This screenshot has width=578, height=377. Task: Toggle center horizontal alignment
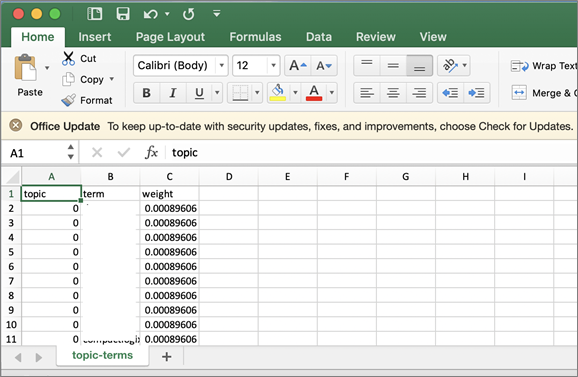coord(393,92)
